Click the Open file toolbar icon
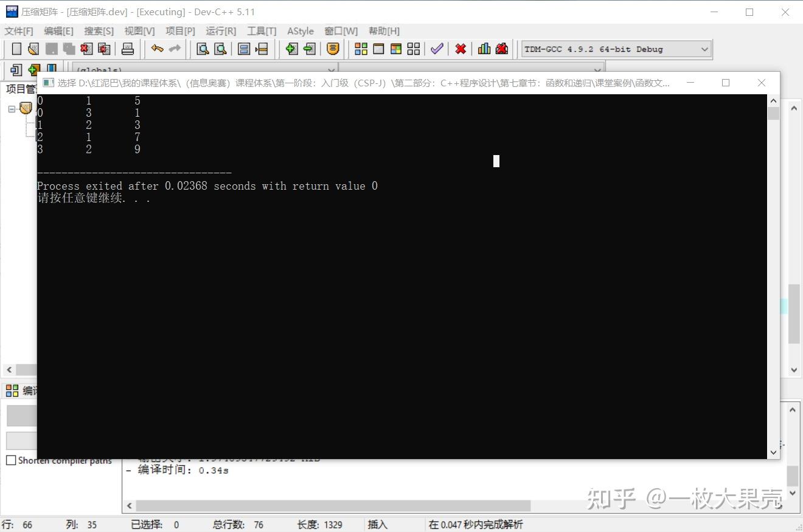 point(33,49)
